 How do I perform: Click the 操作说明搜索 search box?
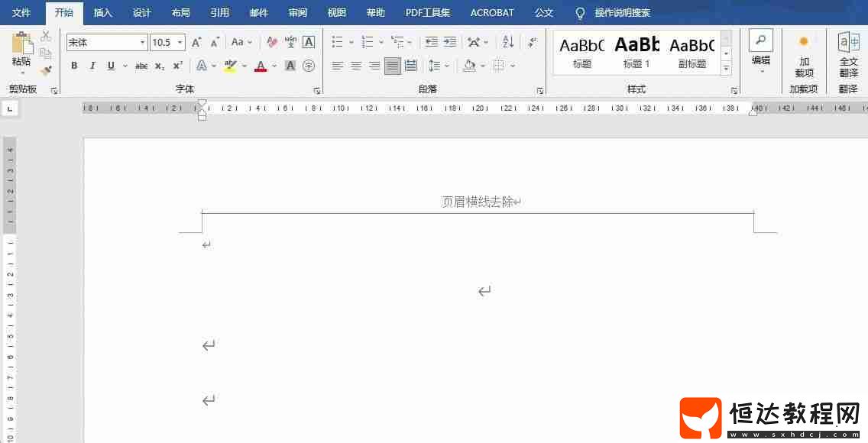point(623,12)
